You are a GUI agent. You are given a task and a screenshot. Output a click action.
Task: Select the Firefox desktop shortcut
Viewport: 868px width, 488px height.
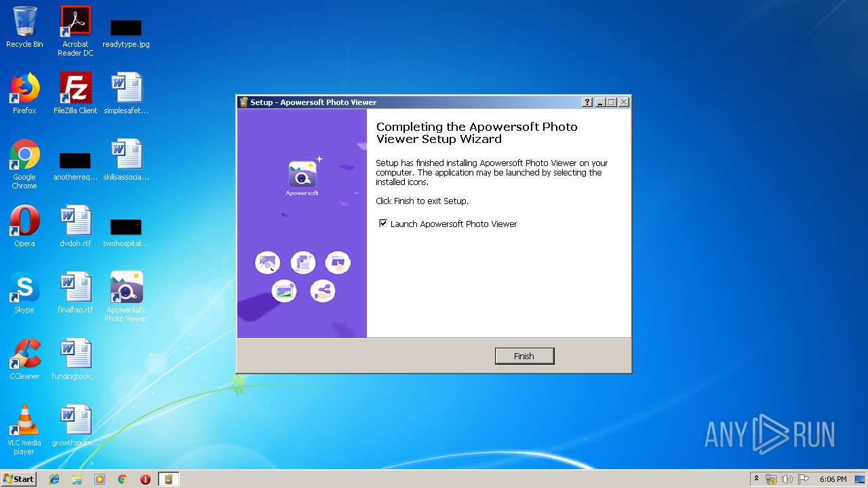(x=24, y=94)
